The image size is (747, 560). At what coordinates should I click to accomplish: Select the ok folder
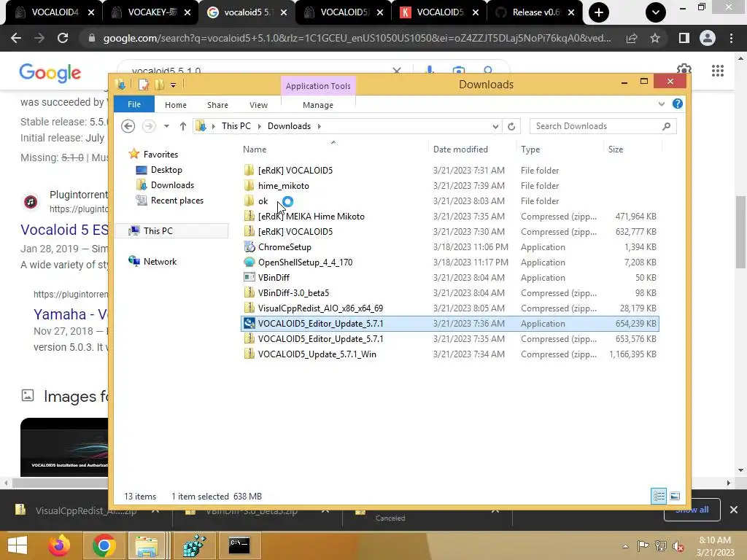[x=263, y=201]
